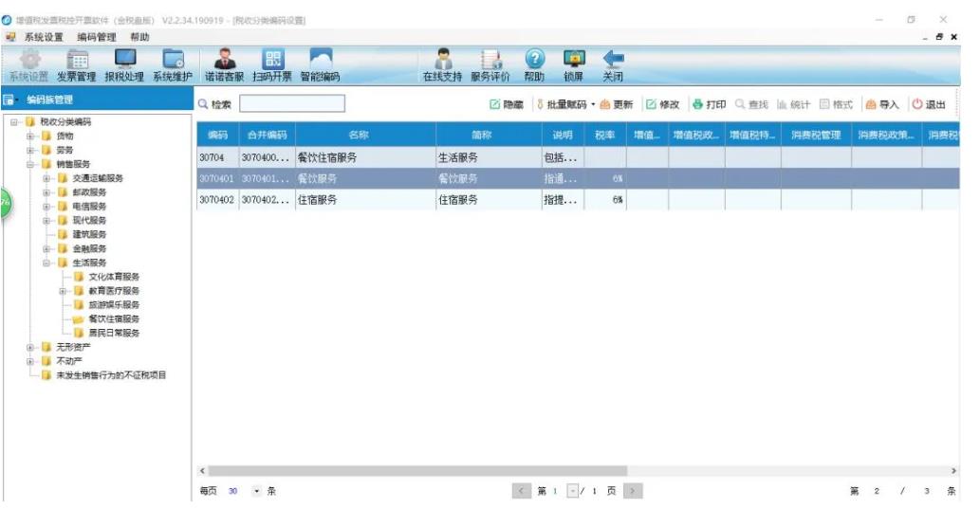Expand the 货物 tree node
This screenshot has height=509, width=980.
click(30, 136)
